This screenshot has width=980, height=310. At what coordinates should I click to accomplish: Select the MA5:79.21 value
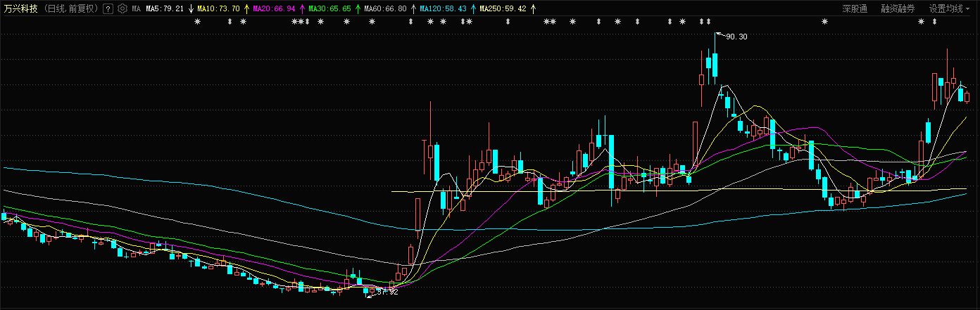tap(165, 9)
